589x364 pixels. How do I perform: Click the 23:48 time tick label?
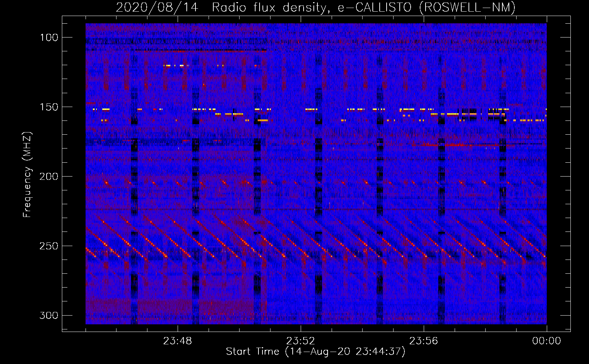point(177,341)
